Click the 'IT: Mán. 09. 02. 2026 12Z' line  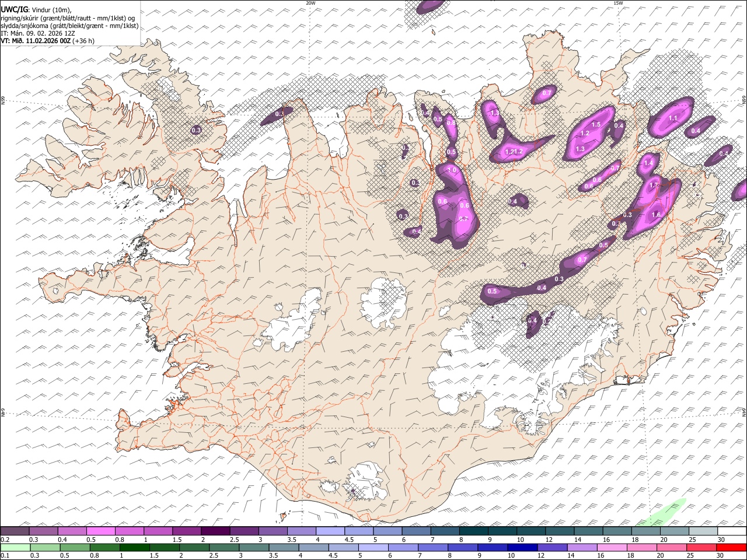pos(37,33)
